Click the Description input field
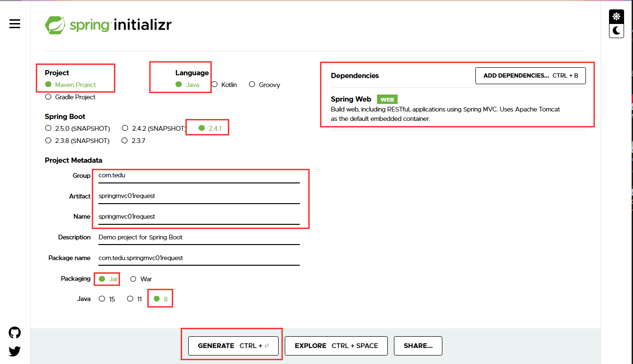633x364 pixels. click(x=199, y=237)
